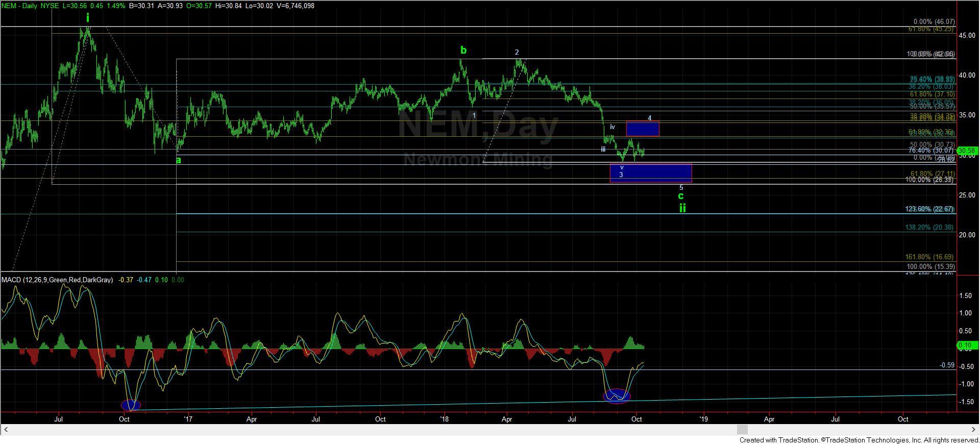Click the 'iii' subwave label

(x=603, y=150)
